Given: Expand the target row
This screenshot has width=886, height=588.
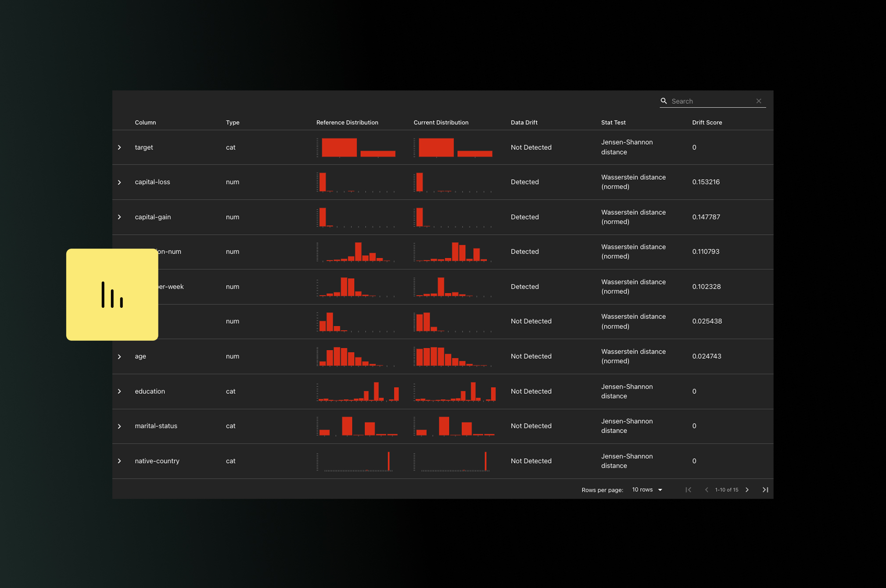Looking at the screenshot, I should coord(119,147).
